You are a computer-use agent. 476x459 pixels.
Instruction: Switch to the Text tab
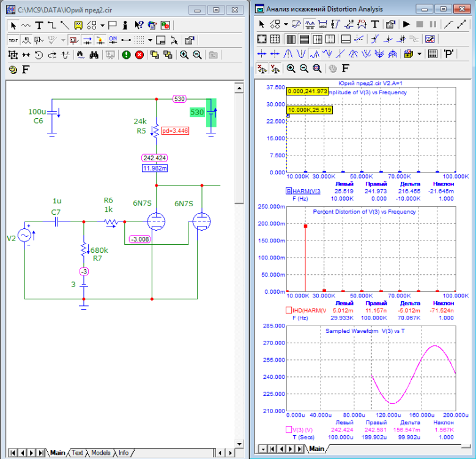[x=78, y=453]
